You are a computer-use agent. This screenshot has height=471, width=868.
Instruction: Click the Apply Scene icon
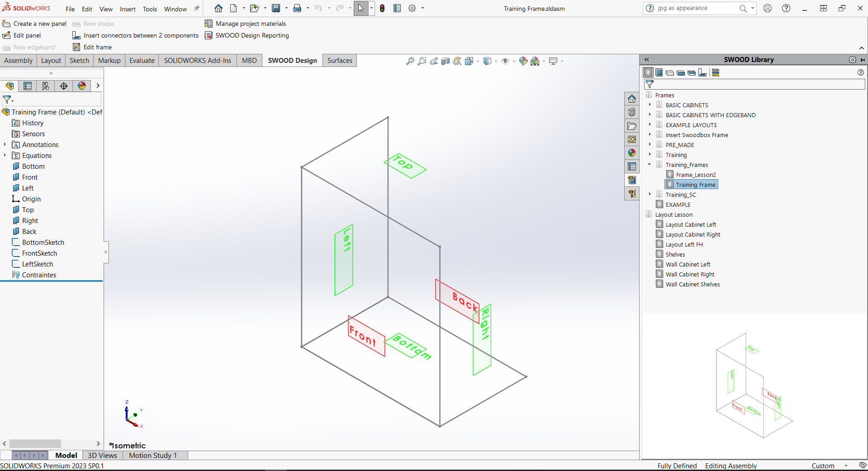[x=535, y=61]
